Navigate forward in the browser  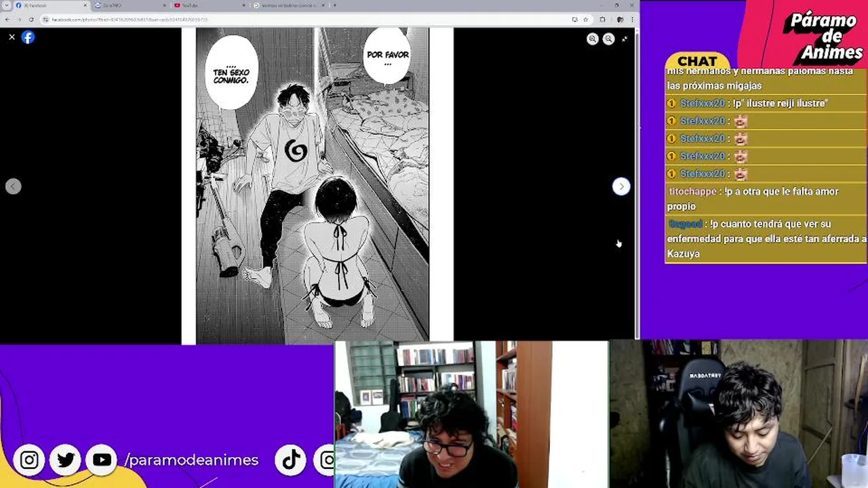[19, 20]
